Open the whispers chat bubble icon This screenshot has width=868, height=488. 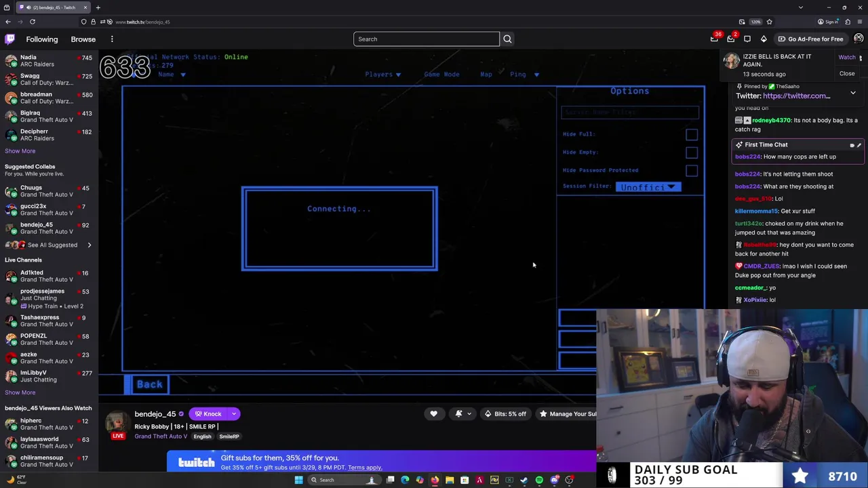click(747, 39)
